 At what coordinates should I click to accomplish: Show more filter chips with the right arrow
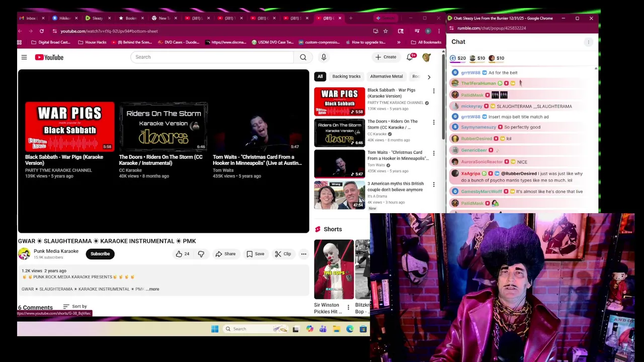coord(429,77)
